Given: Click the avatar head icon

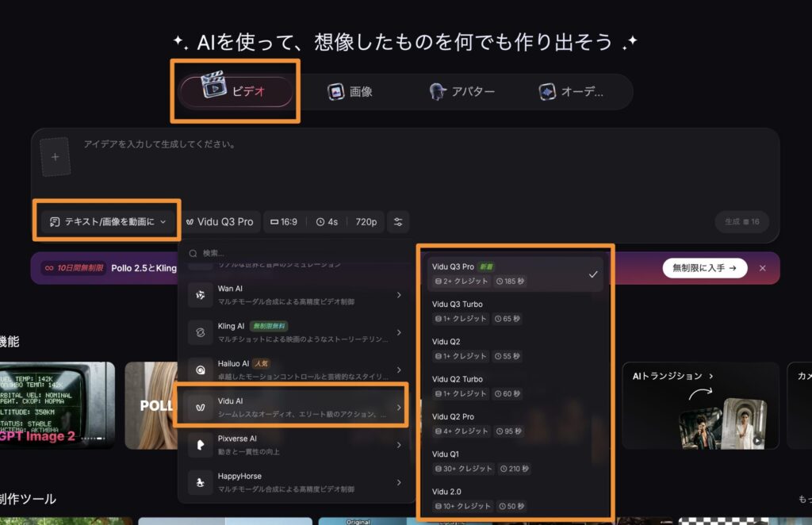Looking at the screenshot, I should click(438, 92).
